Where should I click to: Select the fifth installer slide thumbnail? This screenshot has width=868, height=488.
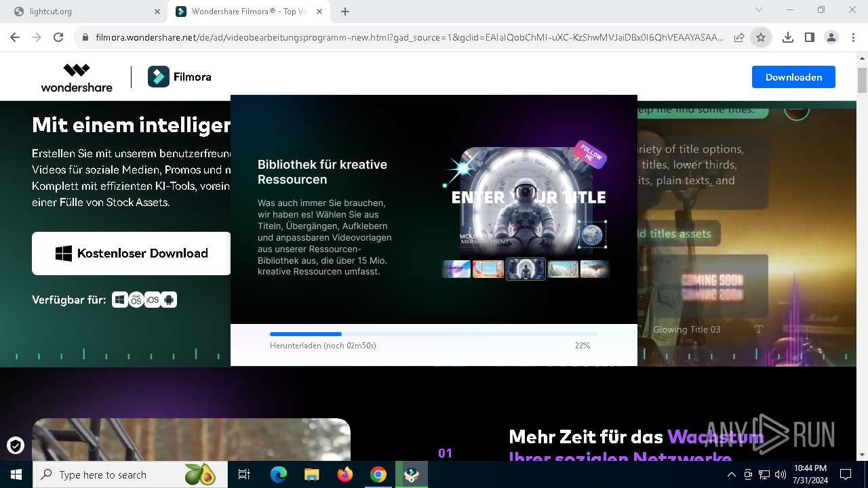click(595, 269)
